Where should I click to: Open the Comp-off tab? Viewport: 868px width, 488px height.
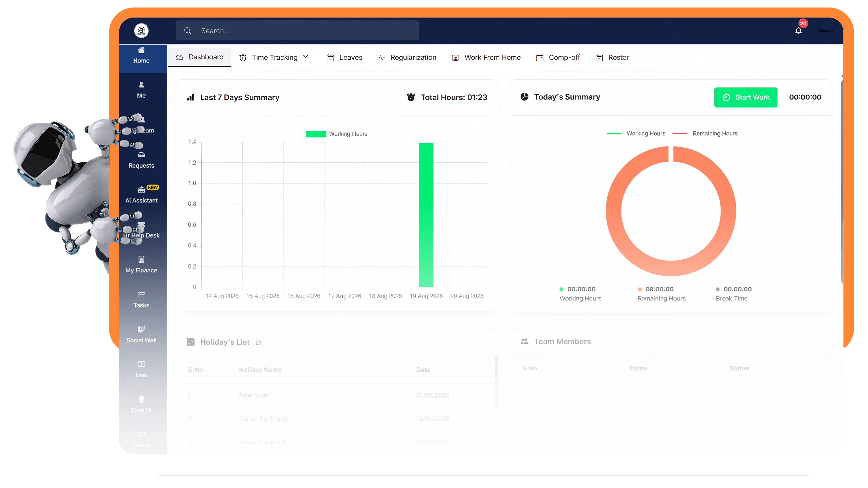[558, 58]
